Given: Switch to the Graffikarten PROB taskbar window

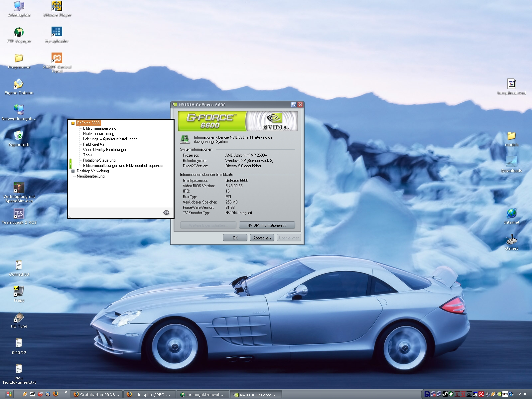Looking at the screenshot, I should pos(97,395).
